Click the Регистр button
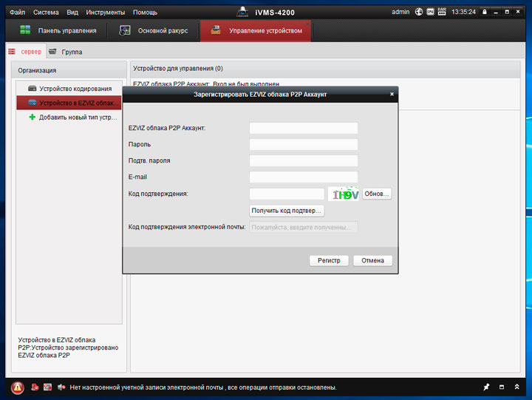This screenshot has height=400, width=532. tap(329, 260)
